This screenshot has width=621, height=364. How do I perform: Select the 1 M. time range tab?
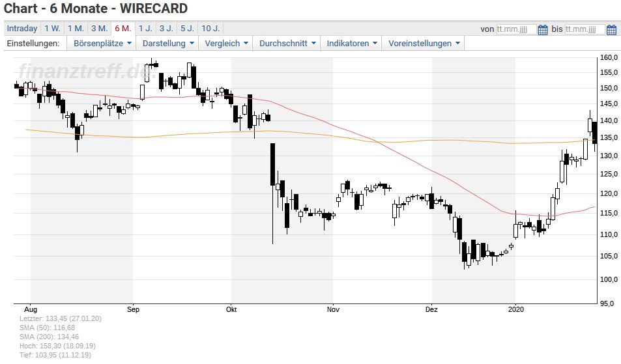(75, 29)
